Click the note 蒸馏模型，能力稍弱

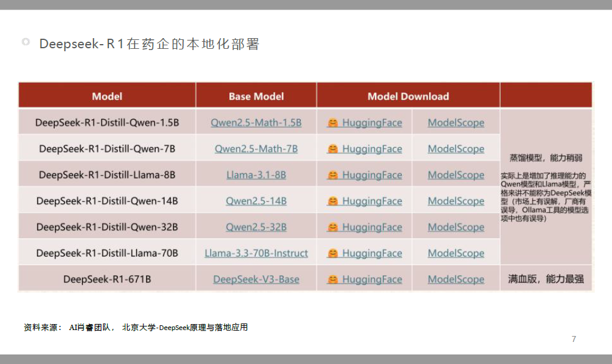pos(546,158)
